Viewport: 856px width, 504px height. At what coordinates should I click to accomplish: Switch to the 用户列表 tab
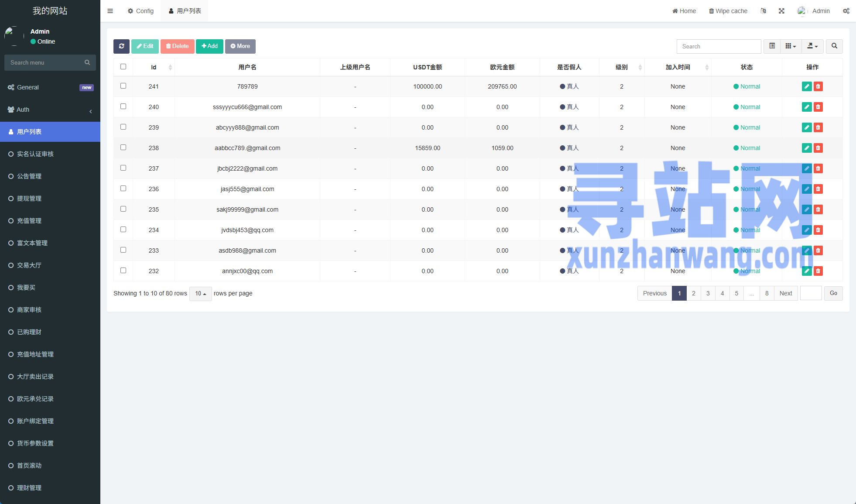click(185, 11)
